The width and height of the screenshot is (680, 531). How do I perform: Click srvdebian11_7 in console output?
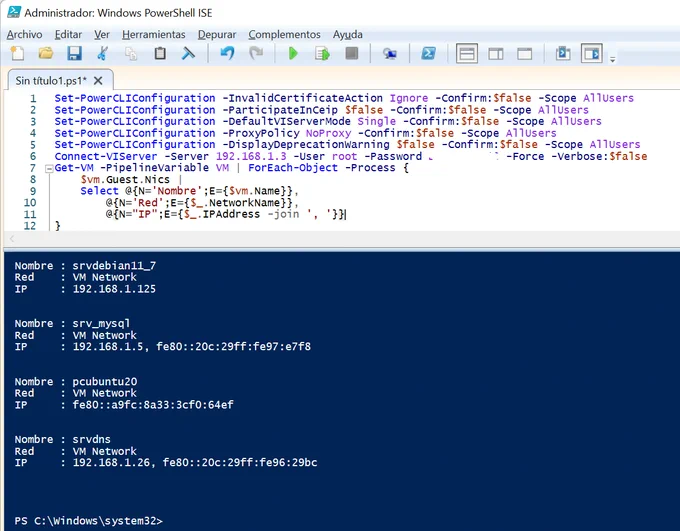[114, 266]
